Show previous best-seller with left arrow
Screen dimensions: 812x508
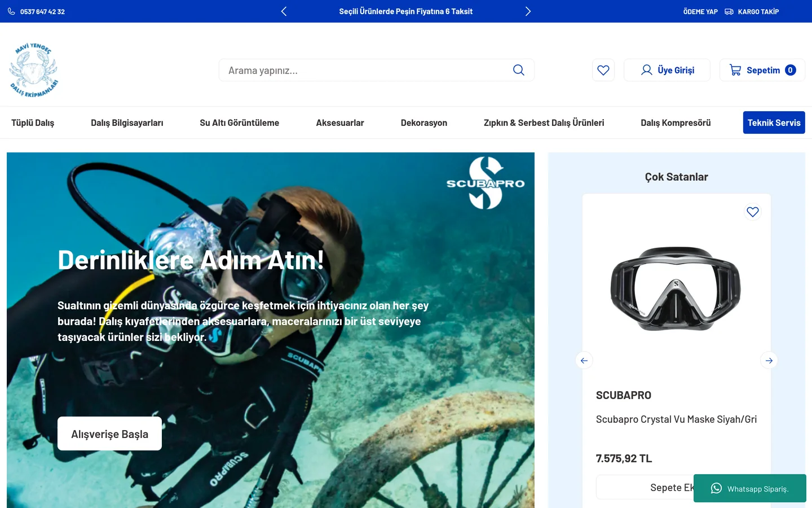point(584,360)
